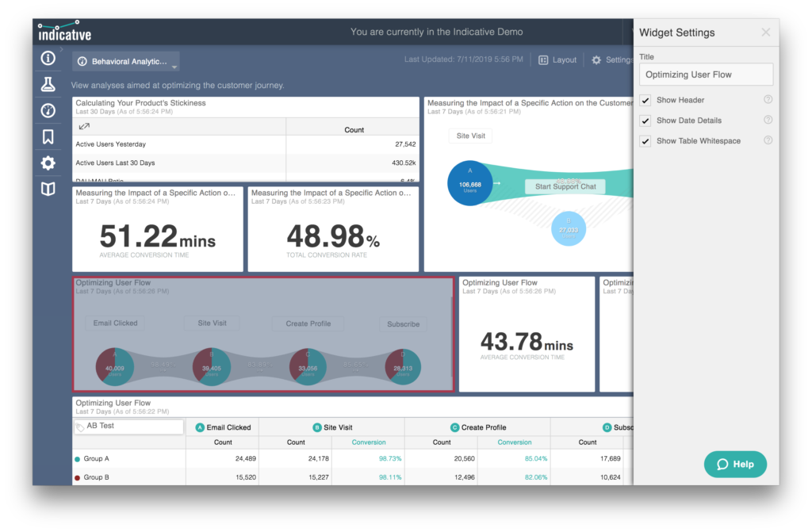Select the gauge dashboard icon in the sidebar
Image resolution: width=812 pixels, height=532 pixels.
point(48,110)
